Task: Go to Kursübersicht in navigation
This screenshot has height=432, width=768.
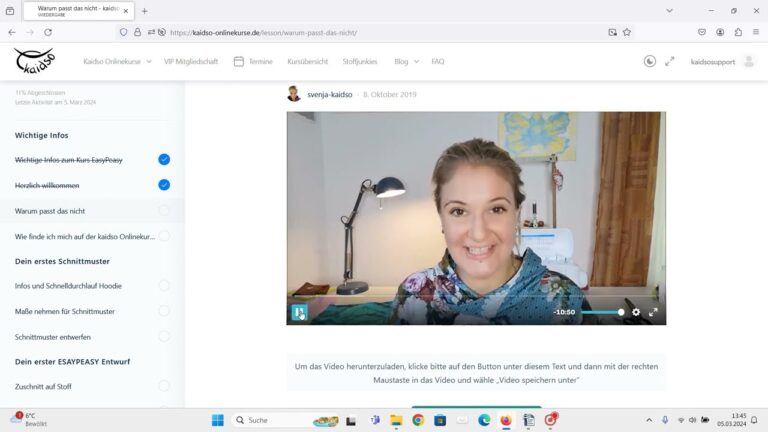Action: point(307,61)
